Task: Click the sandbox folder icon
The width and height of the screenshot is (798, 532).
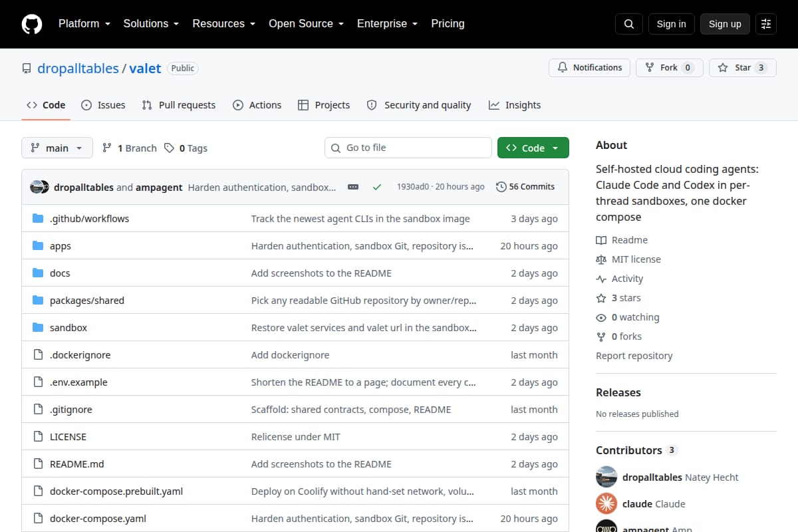Action: click(x=38, y=328)
